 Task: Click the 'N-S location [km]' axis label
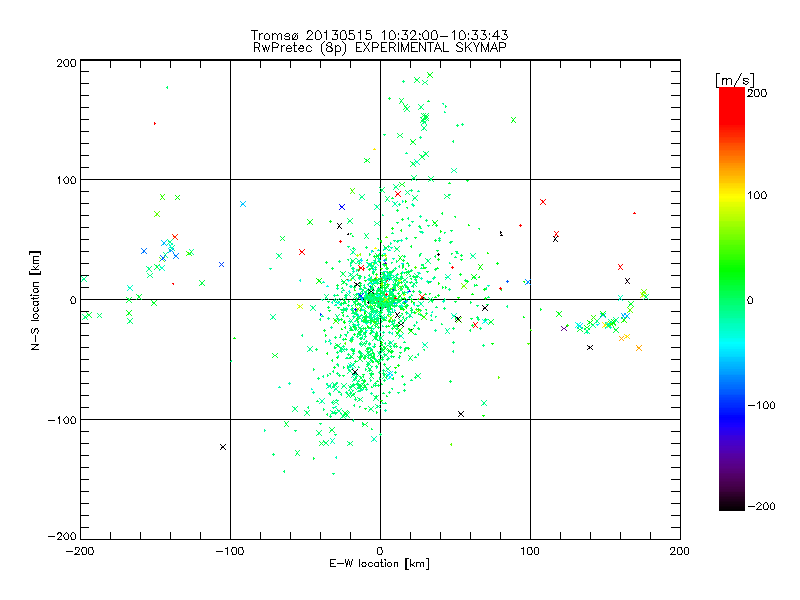pos(35,301)
